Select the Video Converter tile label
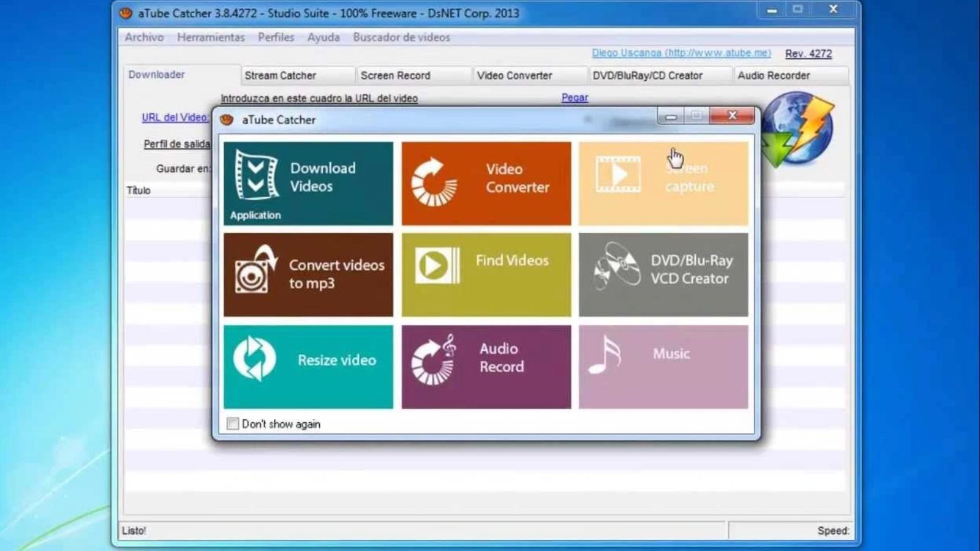This screenshot has width=980, height=551. pos(518,178)
